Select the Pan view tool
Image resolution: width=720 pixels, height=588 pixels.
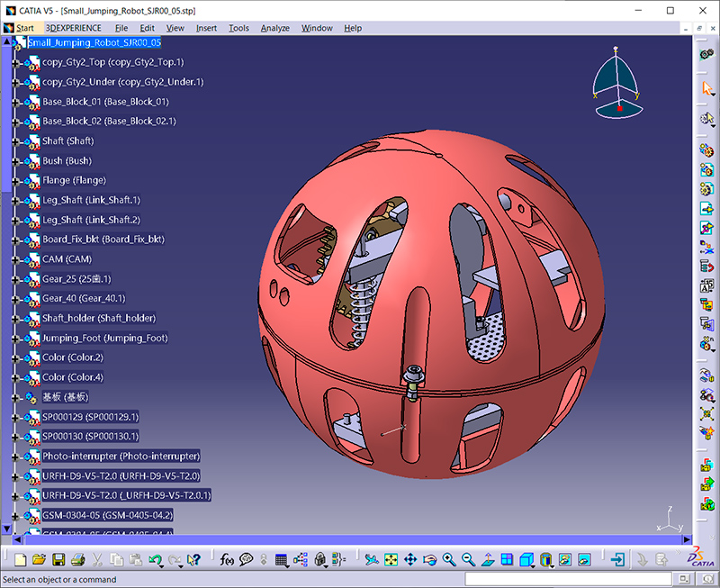pos(410,559)
